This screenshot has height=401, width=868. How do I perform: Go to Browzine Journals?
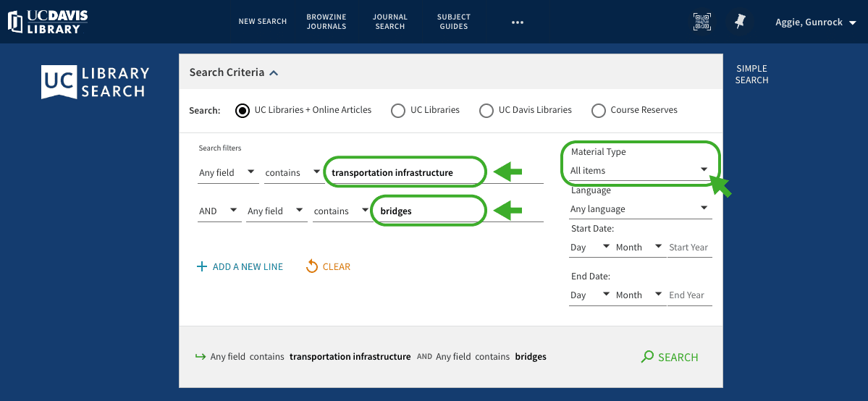click(x=326, y=22)
